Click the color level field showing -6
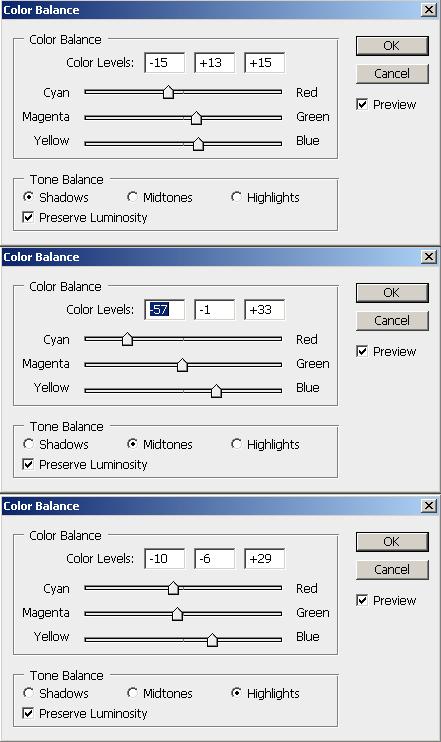This screenshot has width=441, height=742. [x=215, y=559]
